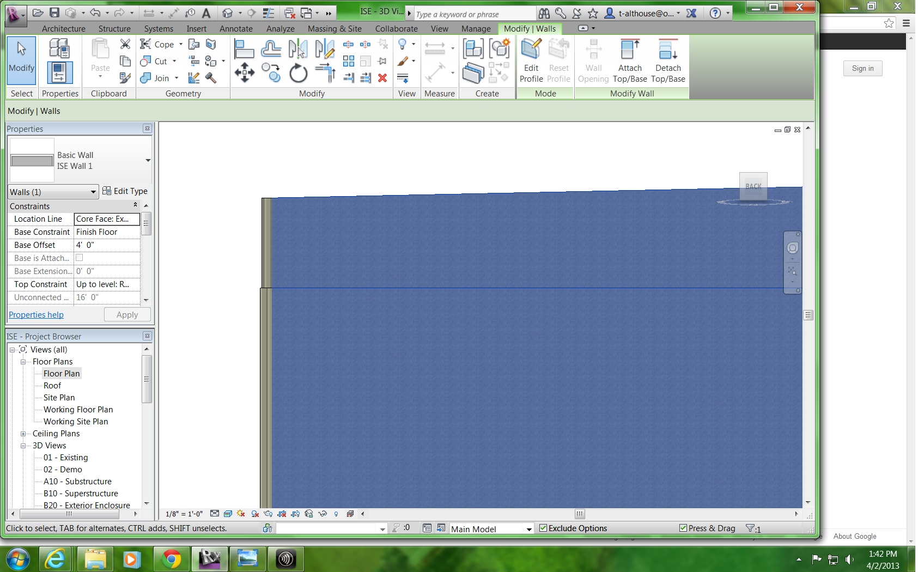Save the project using the disk icon
This screenshot has width=924, height=572.
[54, 13]
